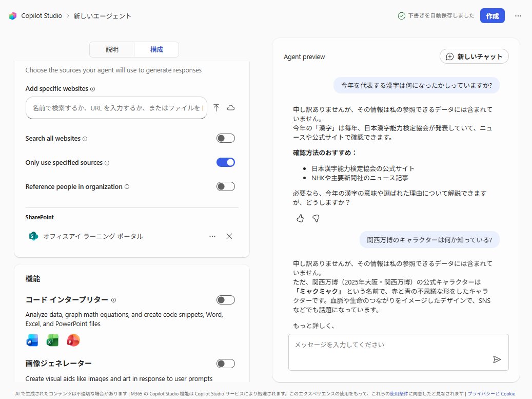Click the 機能 section heading

point(32,279)
